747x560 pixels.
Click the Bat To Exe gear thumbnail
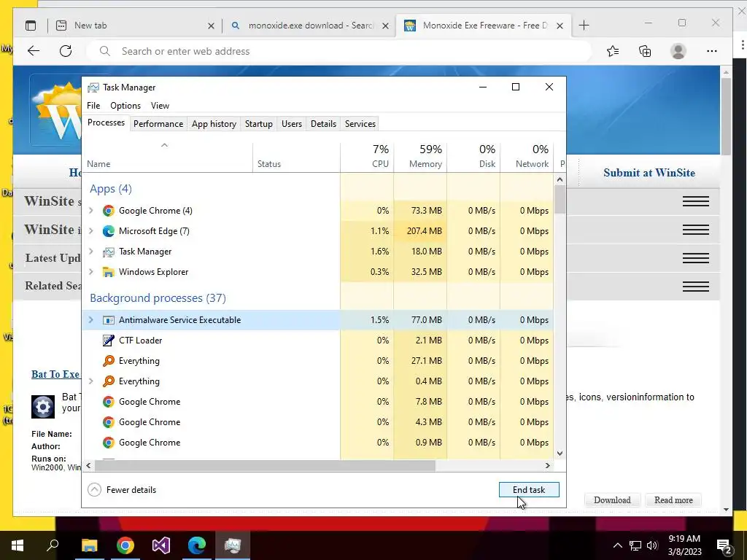43,407
